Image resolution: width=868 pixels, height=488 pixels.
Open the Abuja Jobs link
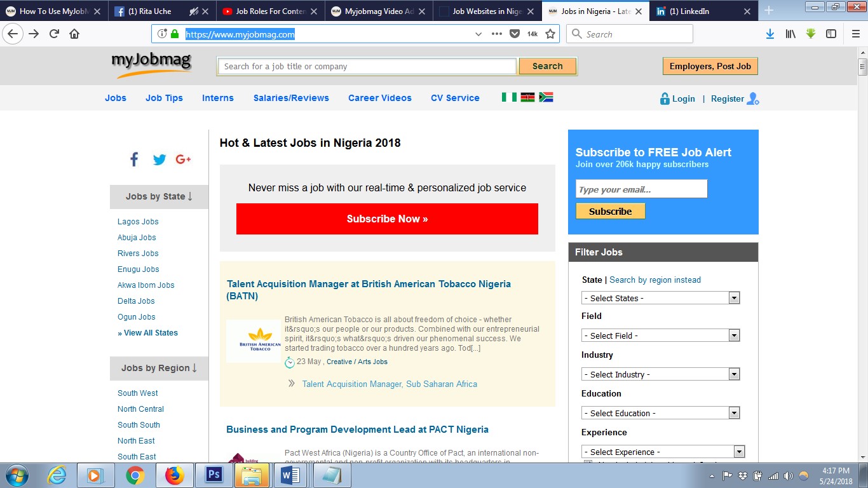click(137, 238)
